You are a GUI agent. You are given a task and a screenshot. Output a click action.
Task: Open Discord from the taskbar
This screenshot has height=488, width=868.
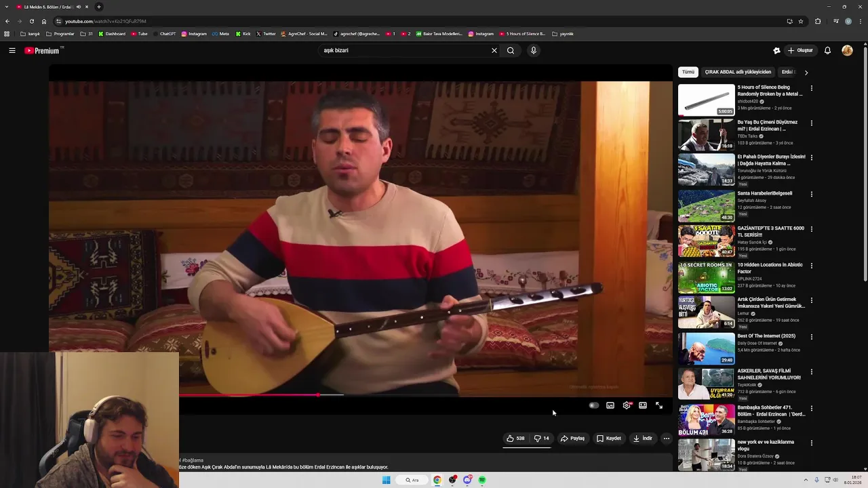(467, 480)
